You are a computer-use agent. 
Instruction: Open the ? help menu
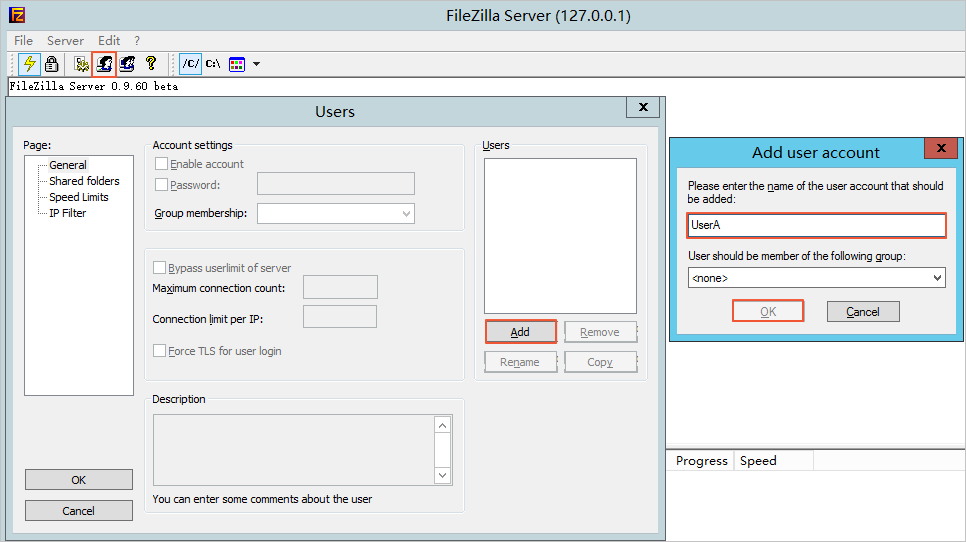(x=137, y=41)
